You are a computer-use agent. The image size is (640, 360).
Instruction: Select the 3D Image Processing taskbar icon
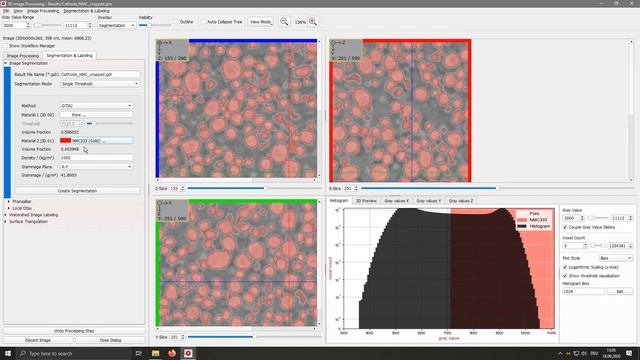tap(188, 353)
